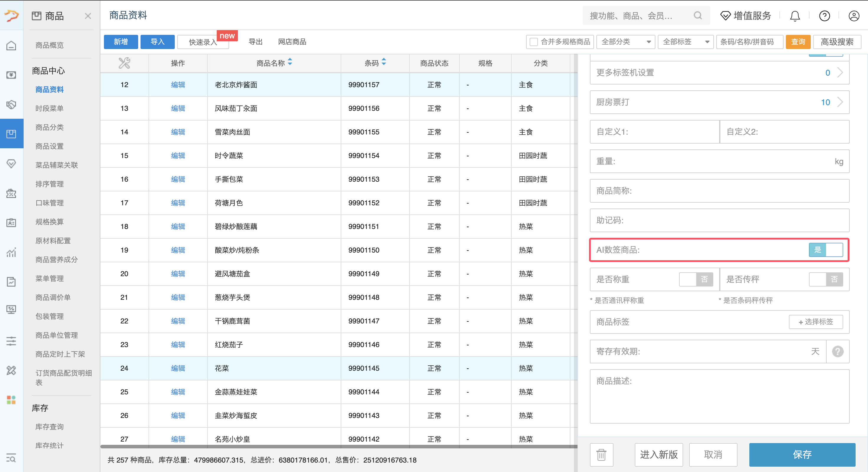
Task: Open the staff ID card icon in the sidebar
Action: tap(12, 223)
